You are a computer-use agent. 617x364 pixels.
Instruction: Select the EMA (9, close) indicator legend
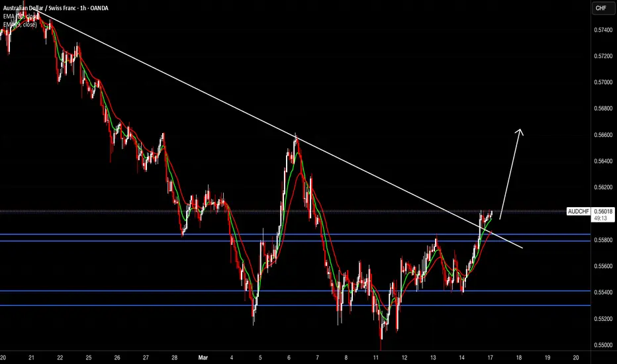point(20,24)
